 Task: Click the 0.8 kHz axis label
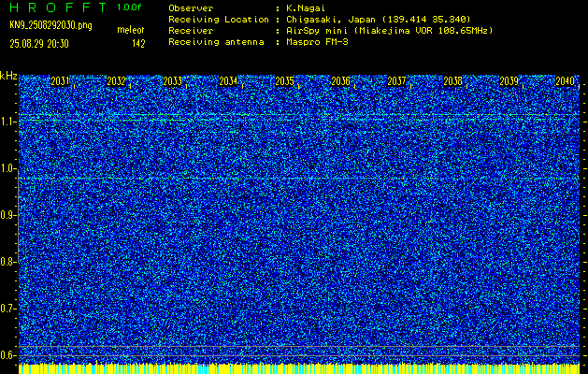pyautogui.click(x=7, y=262)
